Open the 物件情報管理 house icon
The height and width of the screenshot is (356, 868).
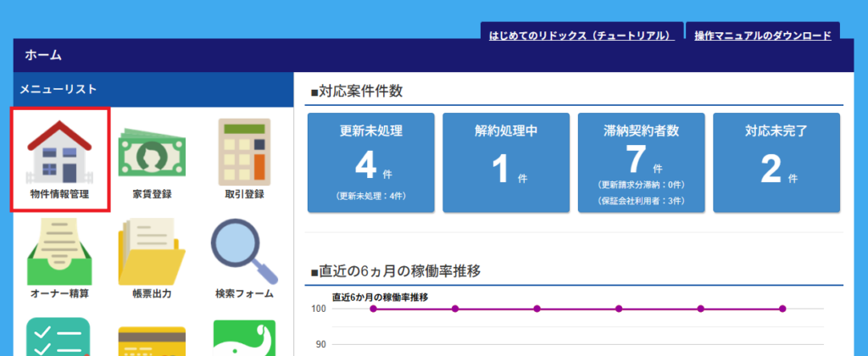pyautogui.click(x=59, y=153)
